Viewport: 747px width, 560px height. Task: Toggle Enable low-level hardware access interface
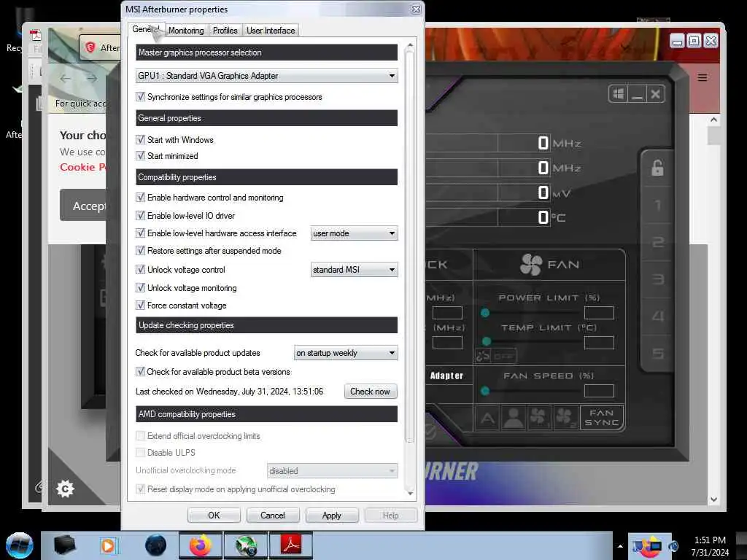(140, 233)
